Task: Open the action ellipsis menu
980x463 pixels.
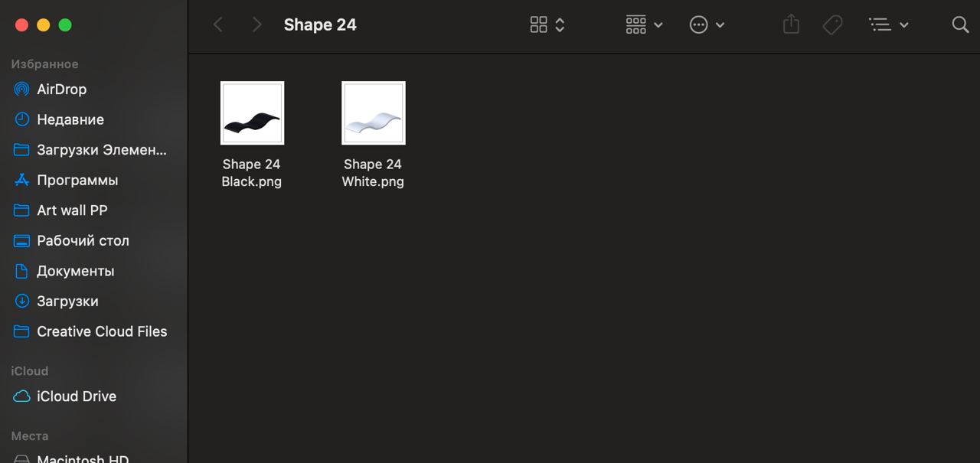Action: 707,25
